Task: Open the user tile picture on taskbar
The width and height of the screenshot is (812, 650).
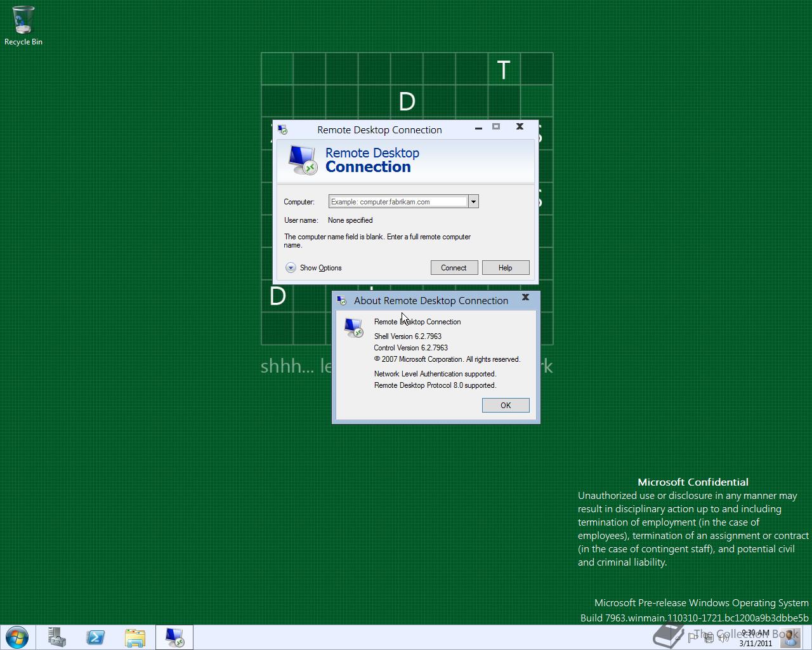Action: (x=790, y=637)
